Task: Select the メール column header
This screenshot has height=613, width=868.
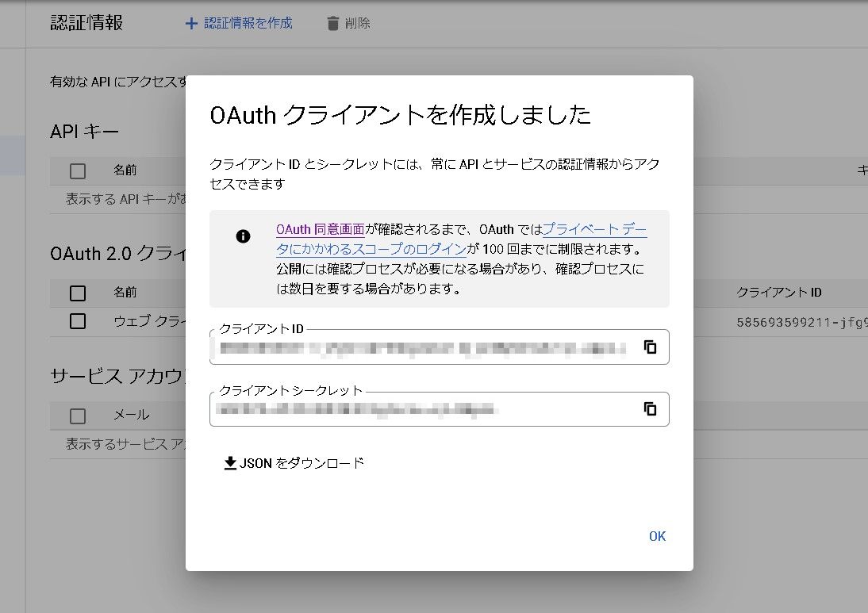Action: pyautogui.click(x=126, y=415)
